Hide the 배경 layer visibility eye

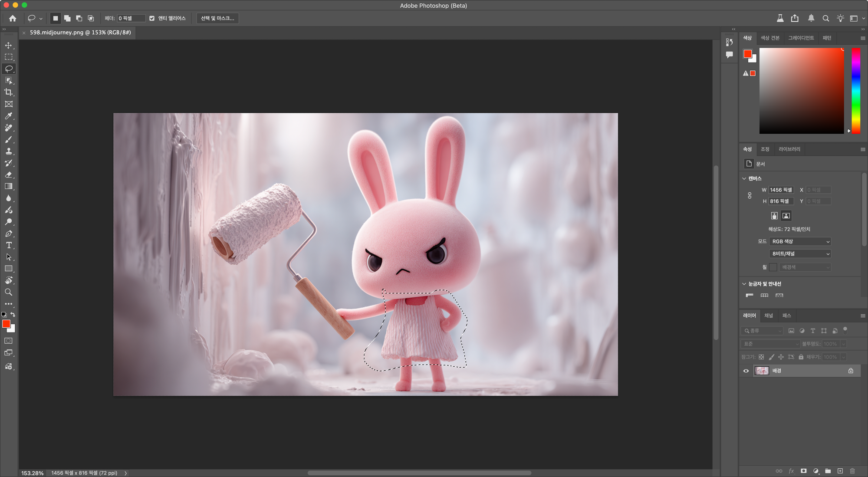tap(746, 371)
